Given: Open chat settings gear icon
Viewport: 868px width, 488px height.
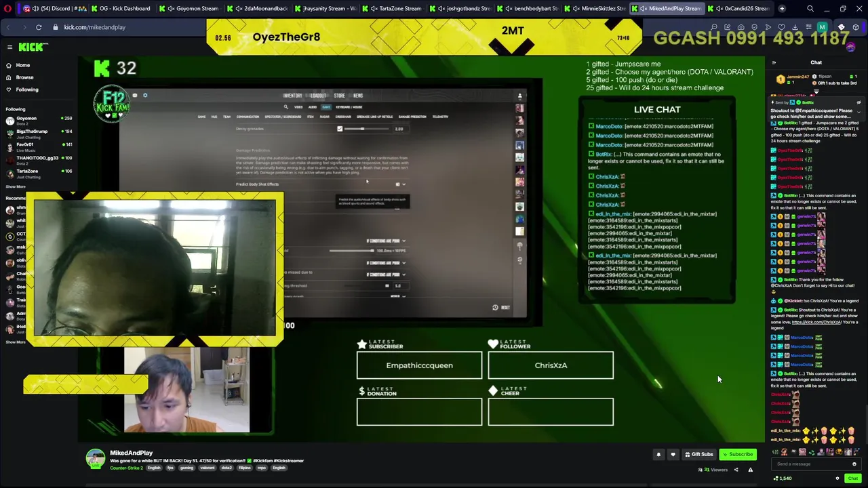Looking at the screenshot, I should click(837, 479).
